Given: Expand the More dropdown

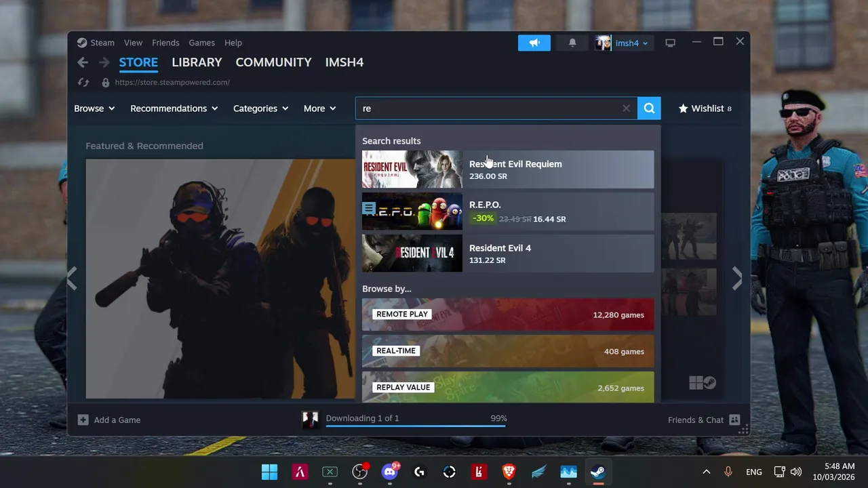Looking at the screenshot, I should click(x=320, y=108).
